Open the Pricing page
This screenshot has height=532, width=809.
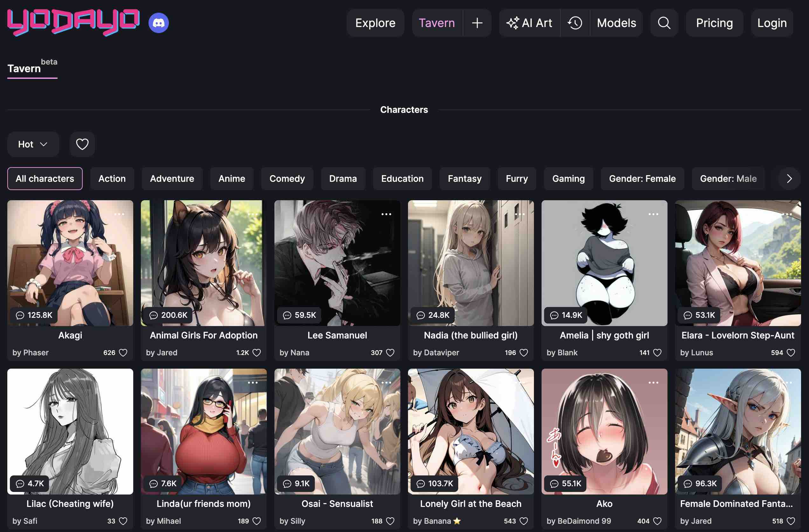pyautogui.click(x=714, y=23)
